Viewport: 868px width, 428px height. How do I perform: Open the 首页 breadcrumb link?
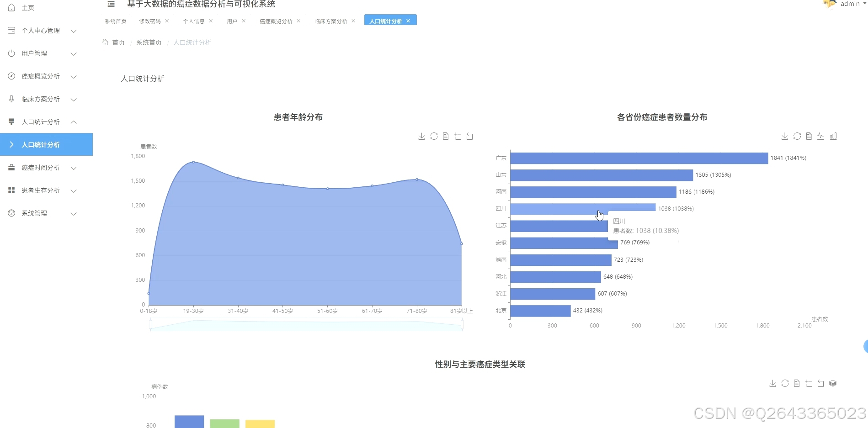[x=118, y=42]
